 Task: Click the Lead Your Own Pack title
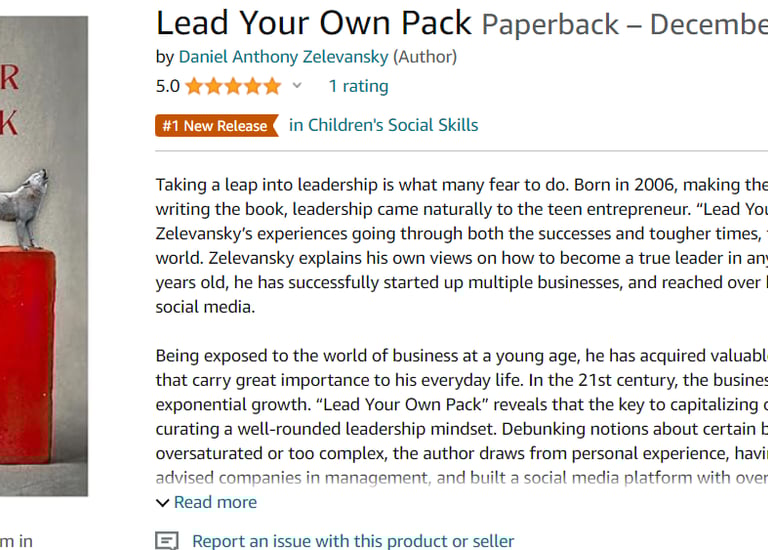pos(314,23)
